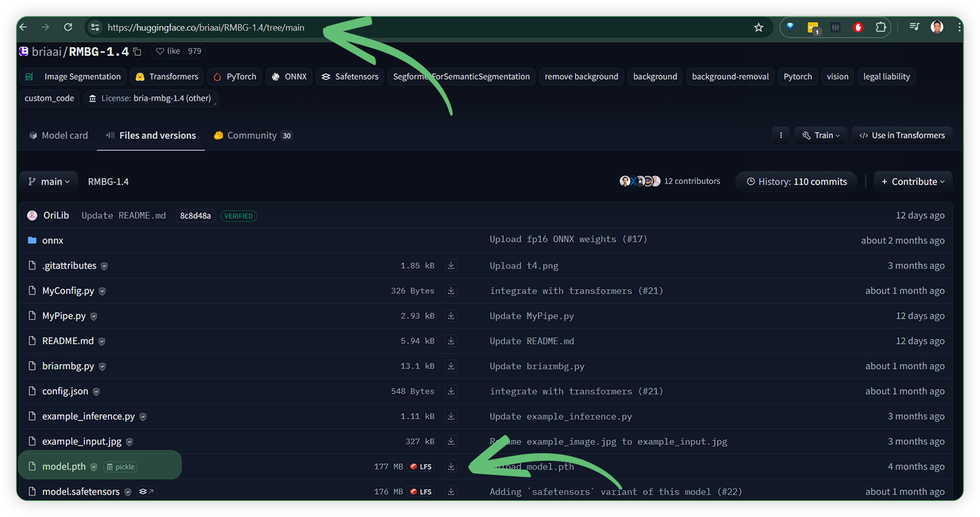
Task: Download the briarmbg.py file
Action: coord(451,366)
